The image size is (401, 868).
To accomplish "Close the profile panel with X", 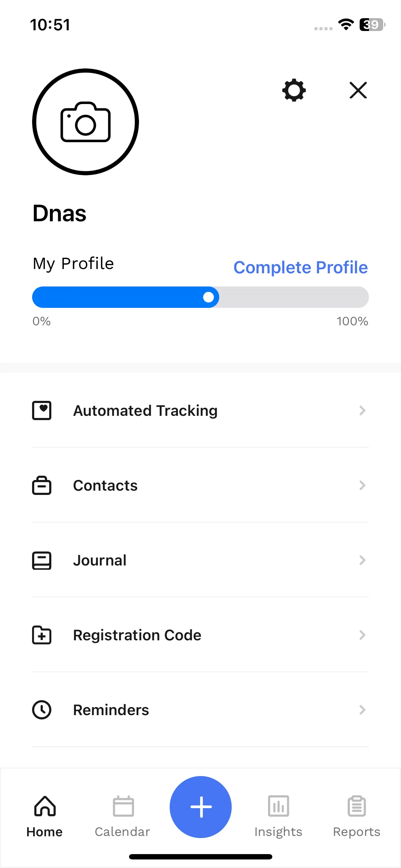I will 358,90.
